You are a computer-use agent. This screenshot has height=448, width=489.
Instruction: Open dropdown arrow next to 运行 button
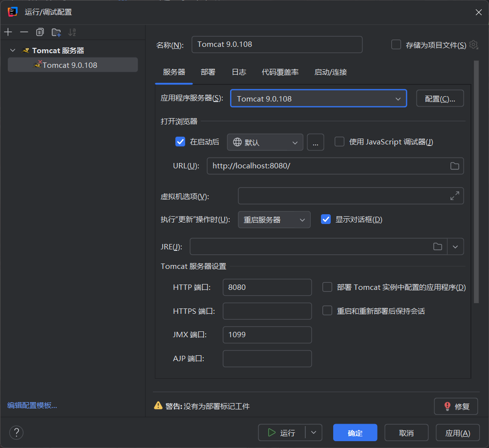(314, 432)
